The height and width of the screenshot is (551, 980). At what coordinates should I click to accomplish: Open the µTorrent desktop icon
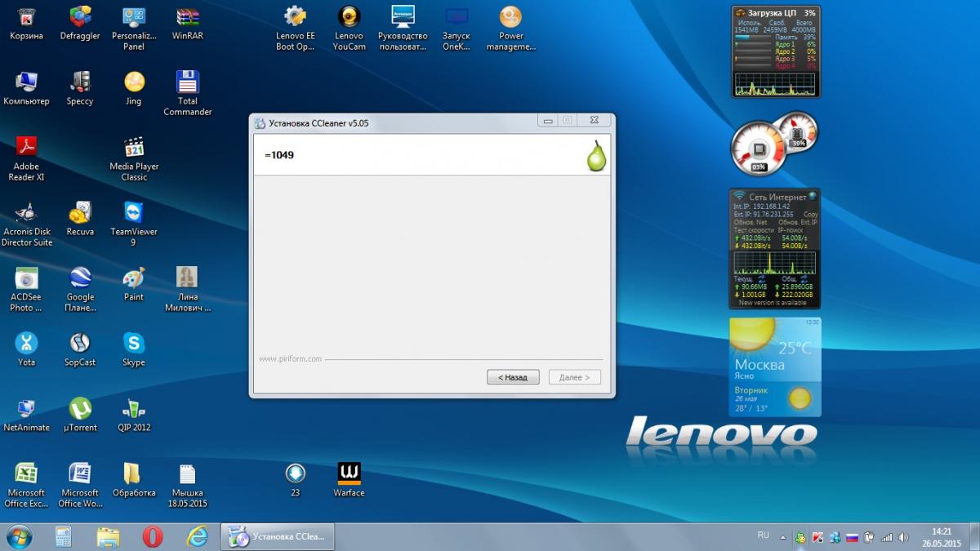click(x=80, y=410)
